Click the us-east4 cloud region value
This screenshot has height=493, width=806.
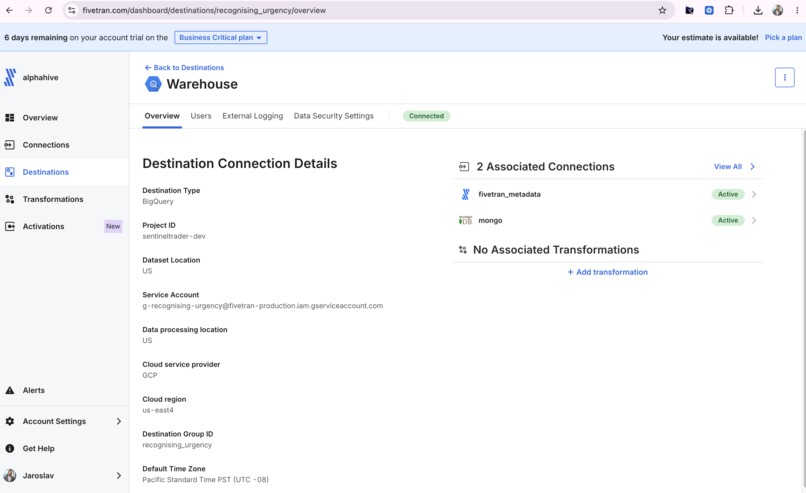pyautogui.click(x=158, y=410)
